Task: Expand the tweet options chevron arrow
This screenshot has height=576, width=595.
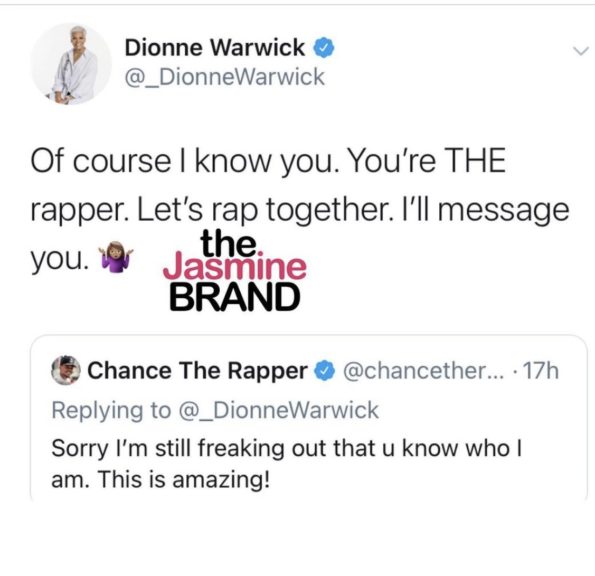Action: click(581, 50)
